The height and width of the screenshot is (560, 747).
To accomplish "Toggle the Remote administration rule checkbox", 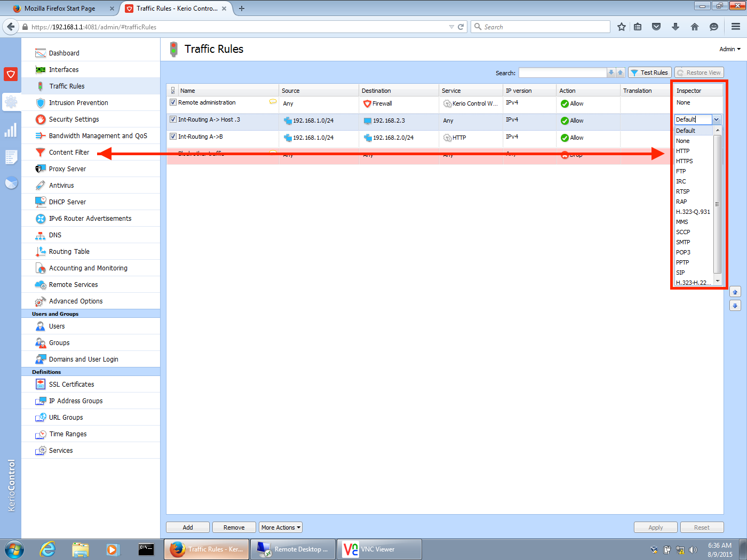I will [x=173, y=102].
